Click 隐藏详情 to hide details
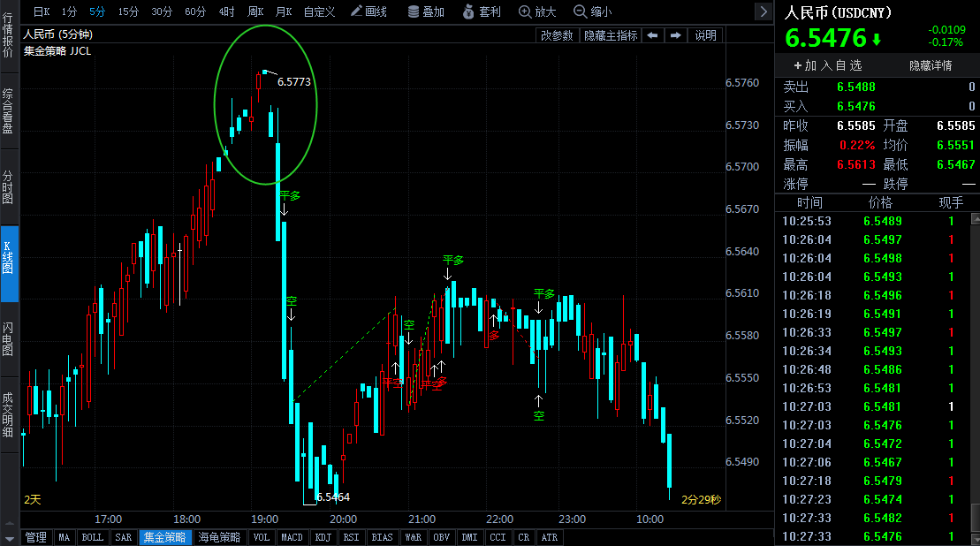 [930, 65]
